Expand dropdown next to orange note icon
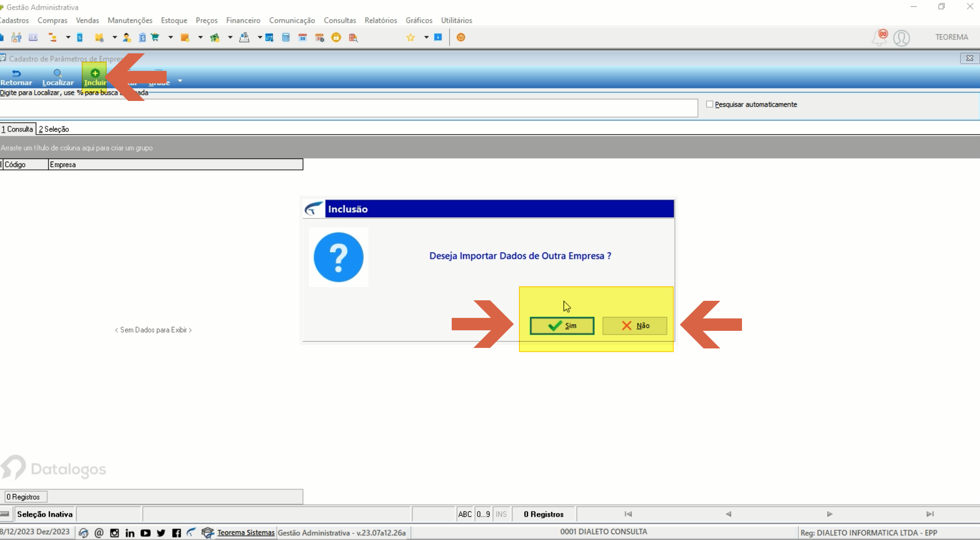Image resolution: width=980 pixels, height=540 pixels. 200,37
